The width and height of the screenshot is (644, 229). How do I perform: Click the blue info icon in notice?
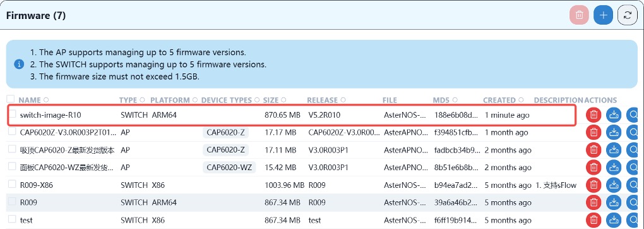point(19,65)
